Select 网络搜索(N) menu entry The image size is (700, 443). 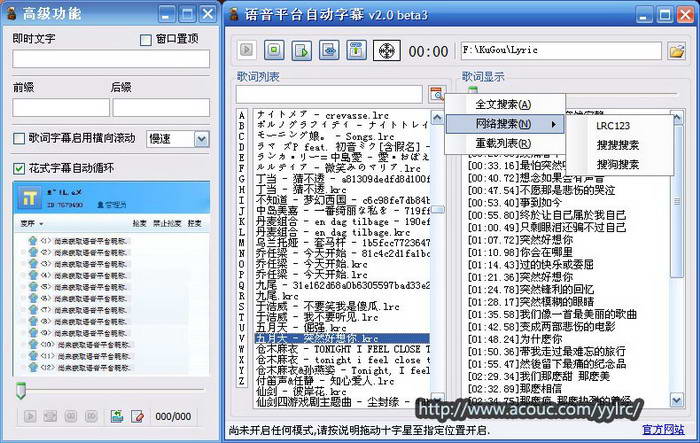pyautogui.click(x=505, y=124)
